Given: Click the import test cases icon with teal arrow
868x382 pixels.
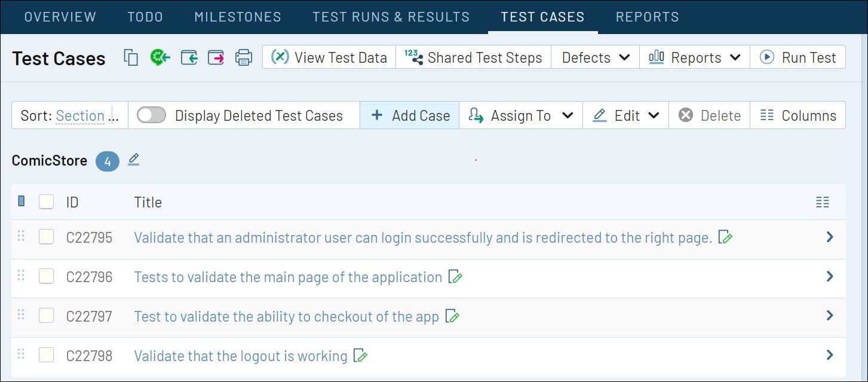Looking at the screenshot, I should pos(189,57).
